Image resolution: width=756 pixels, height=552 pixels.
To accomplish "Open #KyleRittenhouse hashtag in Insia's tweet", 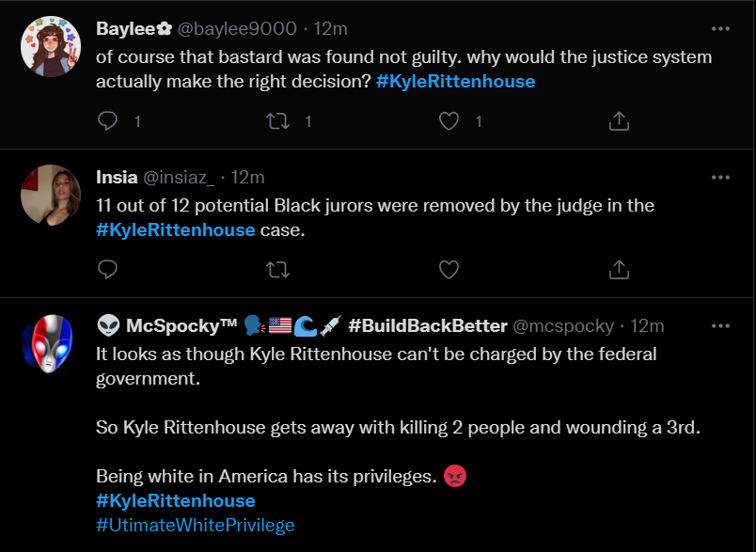I will (x=175, y=229).
